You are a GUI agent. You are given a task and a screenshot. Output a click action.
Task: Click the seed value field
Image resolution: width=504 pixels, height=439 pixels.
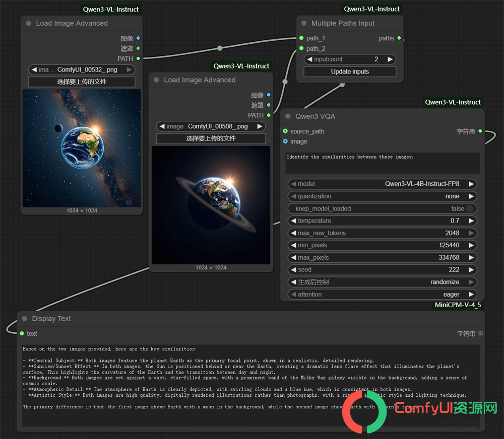[x=382, y=270]
